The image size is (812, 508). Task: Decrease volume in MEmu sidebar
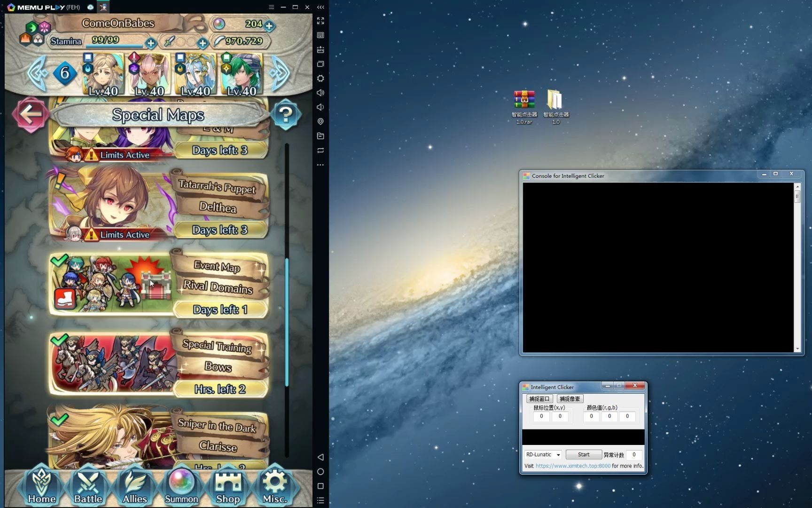320,107
